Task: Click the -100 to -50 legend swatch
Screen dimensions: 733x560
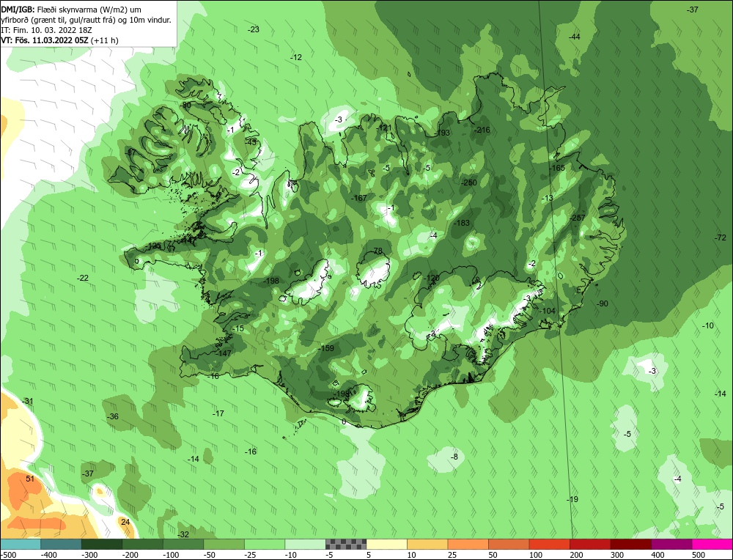Action: [183, 544]
